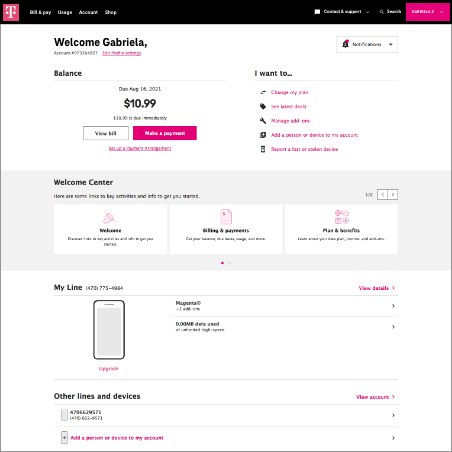Click the View bill button
The width and height of the screenshot is (452, 452).
[106, 133]
